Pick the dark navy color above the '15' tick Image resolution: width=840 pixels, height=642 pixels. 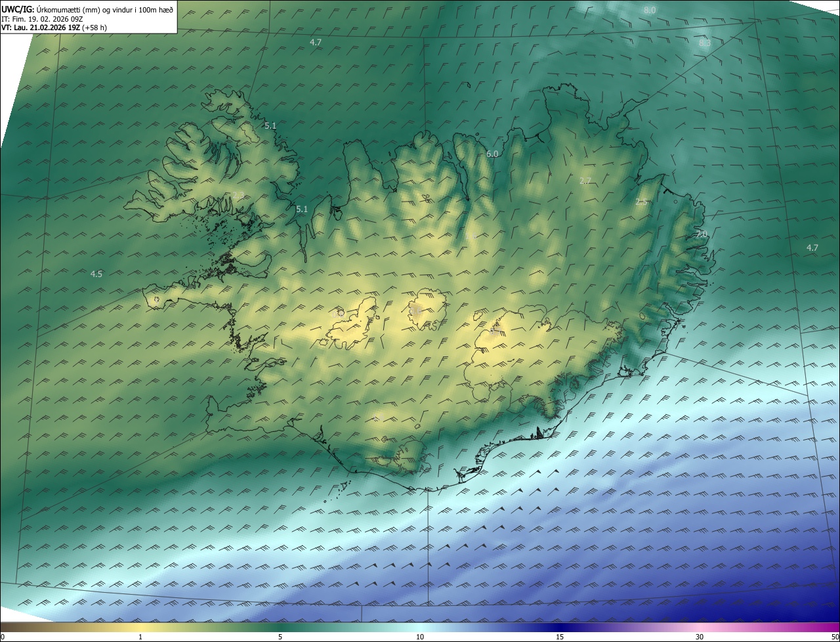coord(560,627)
